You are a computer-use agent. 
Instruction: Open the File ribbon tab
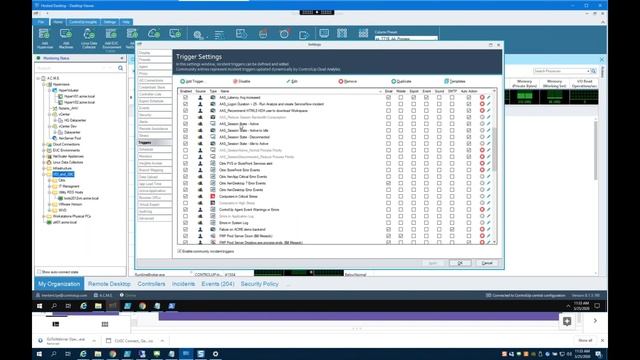pos(41,22)
